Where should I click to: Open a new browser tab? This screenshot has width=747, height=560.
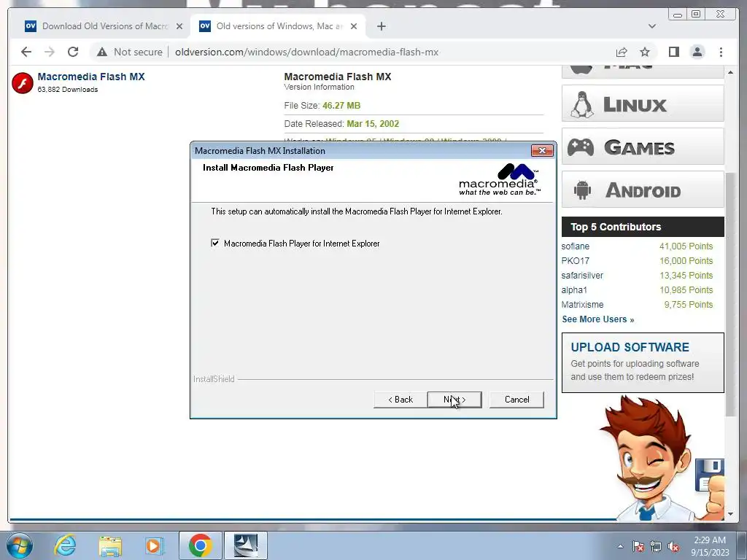pyautogui.click(x=381, y=26)
